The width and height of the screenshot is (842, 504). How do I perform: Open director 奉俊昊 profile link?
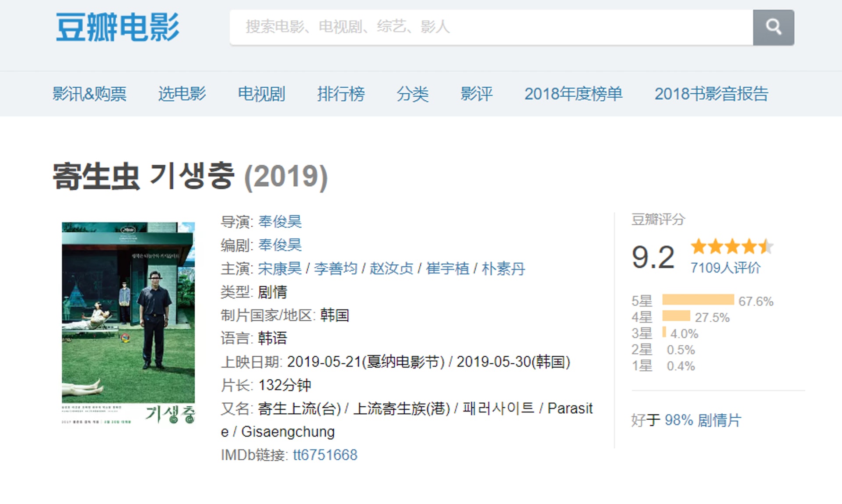(x=280, y=222)
